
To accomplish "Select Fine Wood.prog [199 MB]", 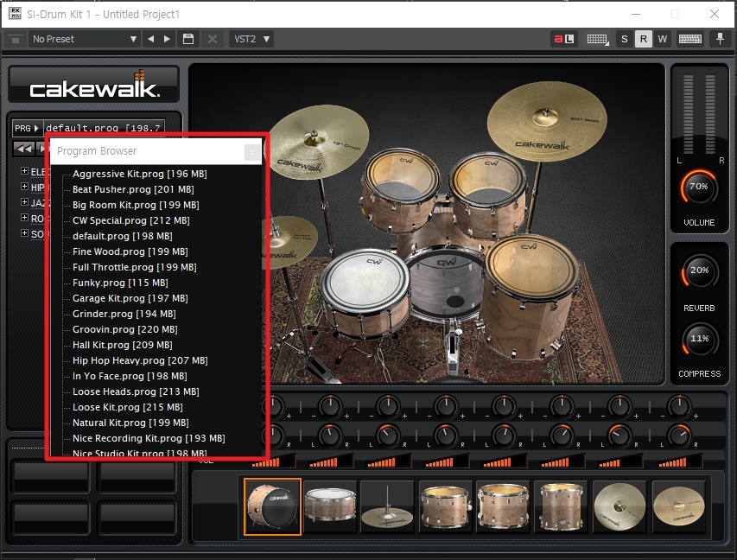I will (130, 251).
